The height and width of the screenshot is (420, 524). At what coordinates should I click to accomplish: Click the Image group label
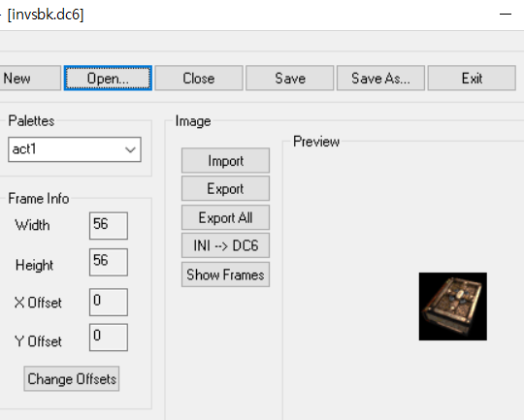[193, 121]
